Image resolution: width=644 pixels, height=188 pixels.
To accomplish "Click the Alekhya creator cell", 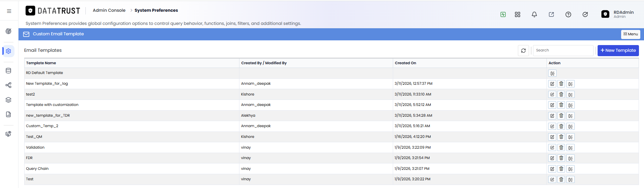I will point(248,116).
